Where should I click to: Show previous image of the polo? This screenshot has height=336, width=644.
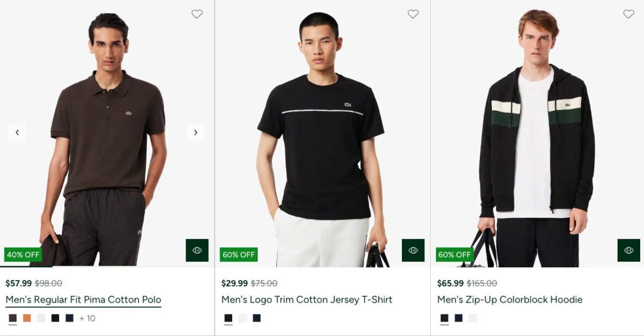pyautogui.click(x=17, y=132)
